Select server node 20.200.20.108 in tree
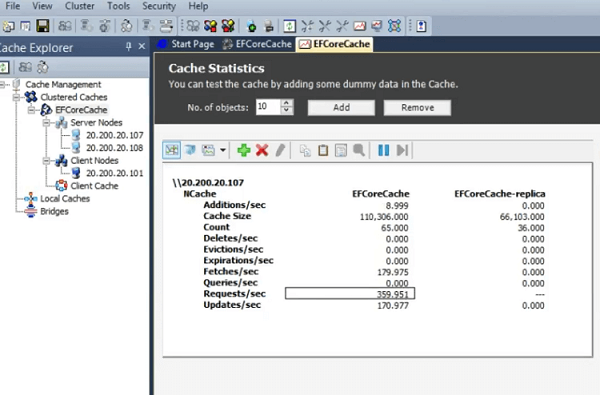This screenshot has width=600, height=395. coord(114,148)
